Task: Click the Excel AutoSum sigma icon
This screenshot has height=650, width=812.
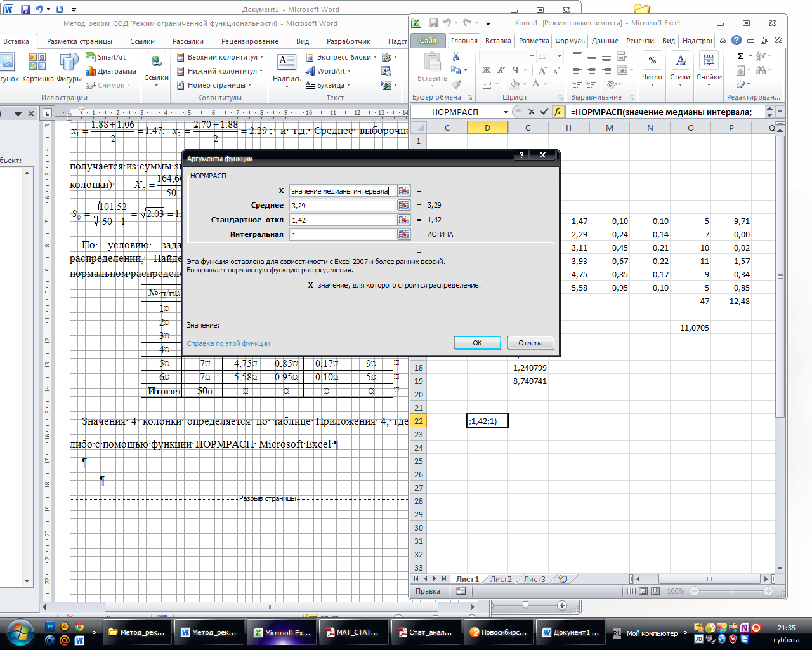Action: pos(740,56)
